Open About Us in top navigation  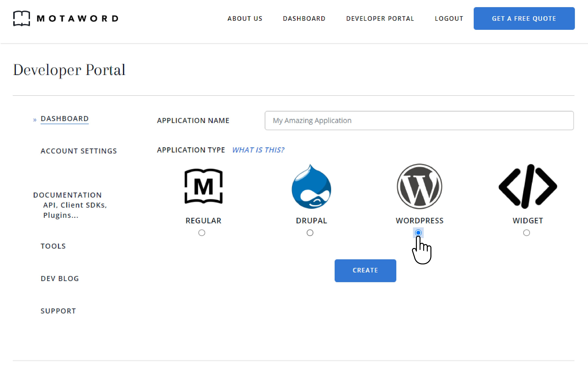(245, 19)
